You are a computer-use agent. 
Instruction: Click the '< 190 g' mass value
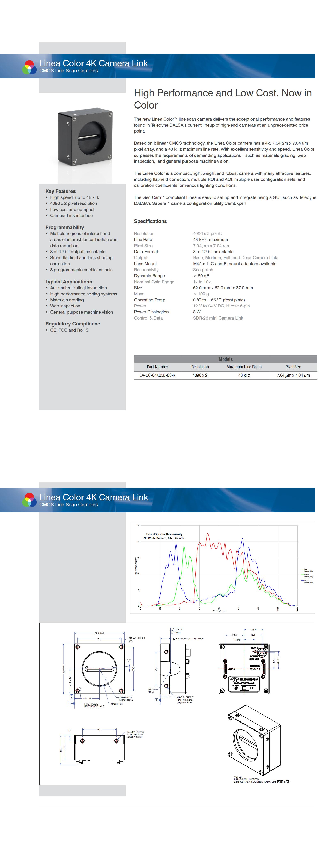[x=201, y=294]
